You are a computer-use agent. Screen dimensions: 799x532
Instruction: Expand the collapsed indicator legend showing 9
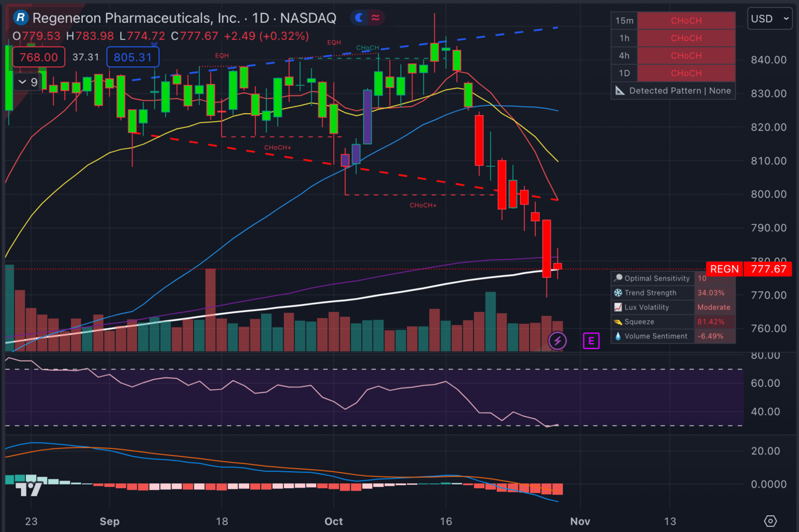click(27, 82)
